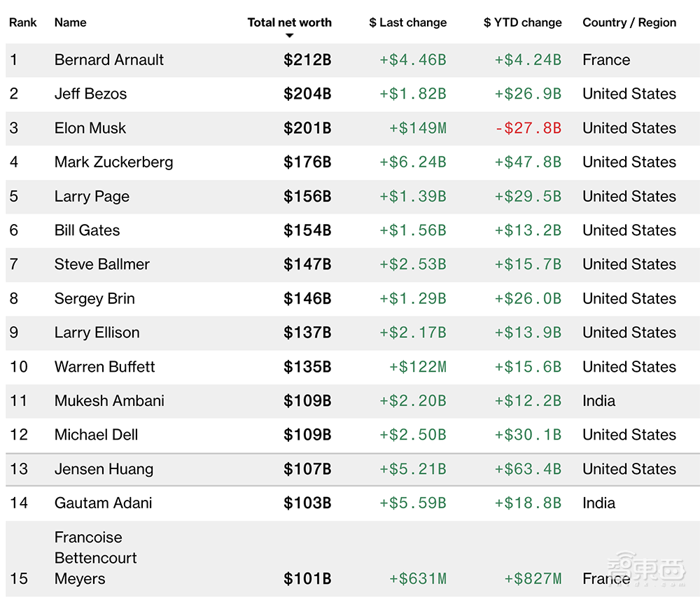Select Elon Musk's name
Screen dimensions: 700x600
(90, 128)
